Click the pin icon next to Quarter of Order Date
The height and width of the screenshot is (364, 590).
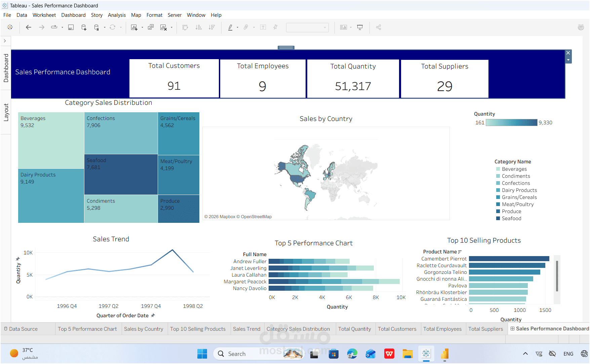pyautogui.click(x=153, y=316)
